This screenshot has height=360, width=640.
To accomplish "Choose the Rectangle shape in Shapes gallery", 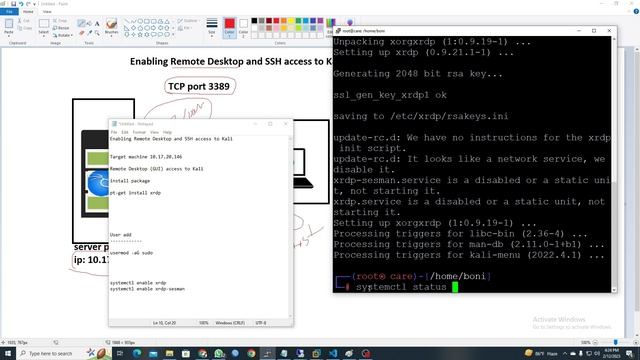I will coord(147,21).
